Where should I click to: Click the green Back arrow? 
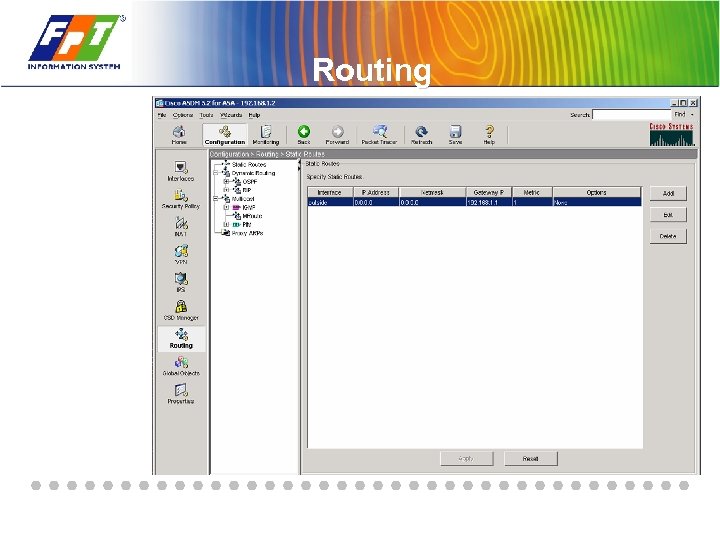click(x=304, y=135)
